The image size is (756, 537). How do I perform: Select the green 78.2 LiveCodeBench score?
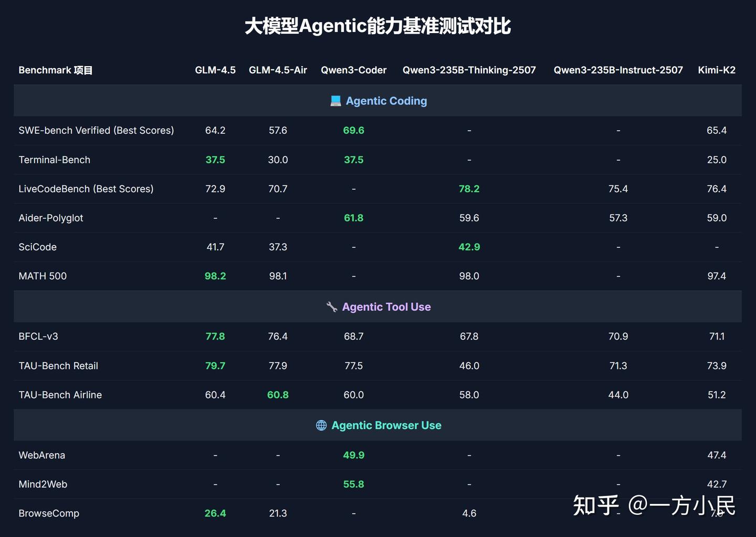point(469,188)
